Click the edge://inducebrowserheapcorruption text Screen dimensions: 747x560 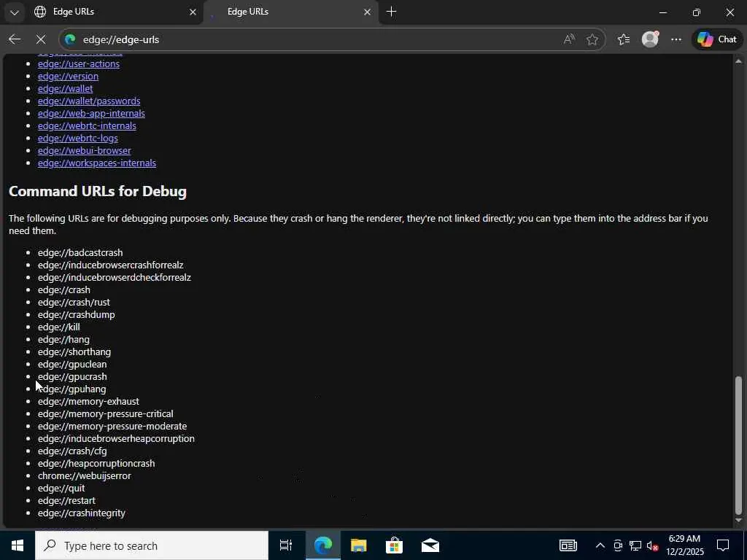[116, 438]
